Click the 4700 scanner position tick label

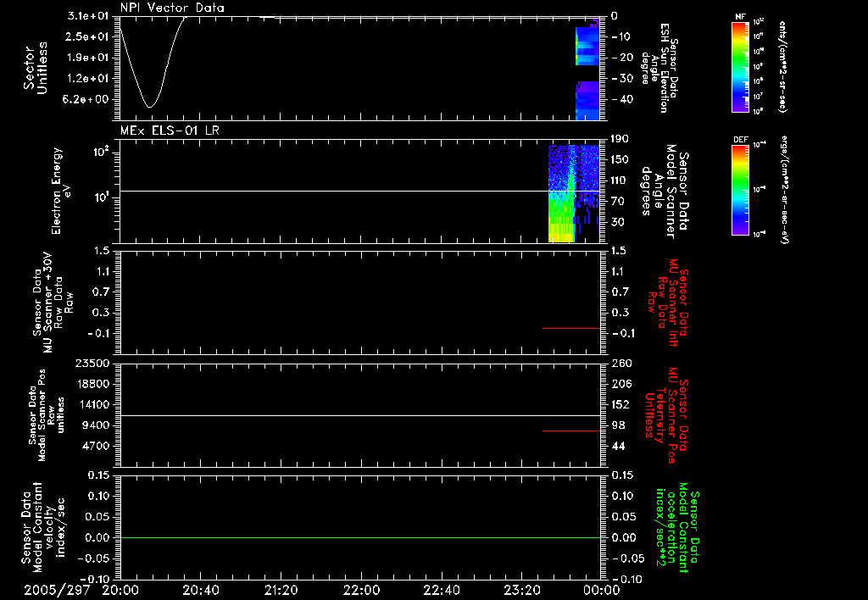point(95,447)
